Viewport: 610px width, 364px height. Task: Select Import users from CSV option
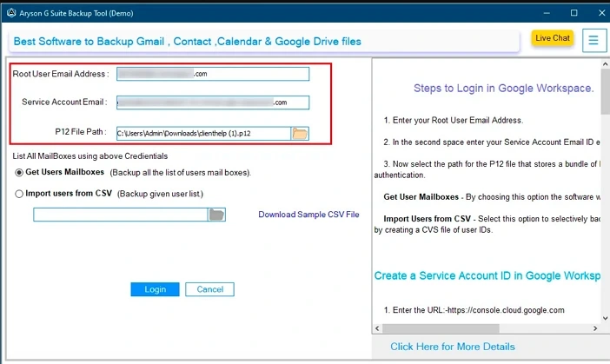pos(19,194)
